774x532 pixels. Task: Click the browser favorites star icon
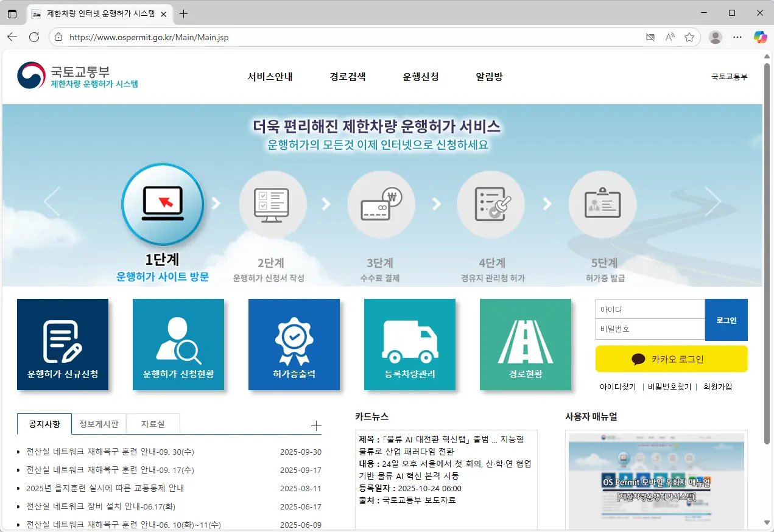point(689,37)
